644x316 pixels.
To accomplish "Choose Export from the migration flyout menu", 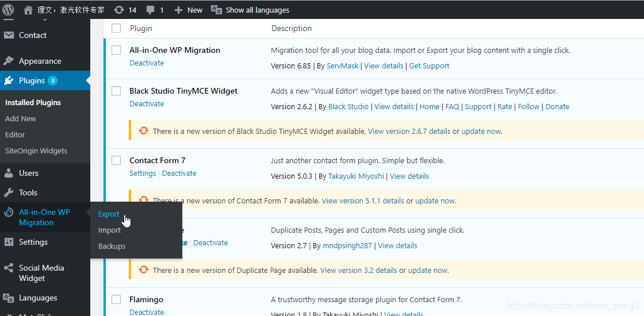I will coord(109,214).
